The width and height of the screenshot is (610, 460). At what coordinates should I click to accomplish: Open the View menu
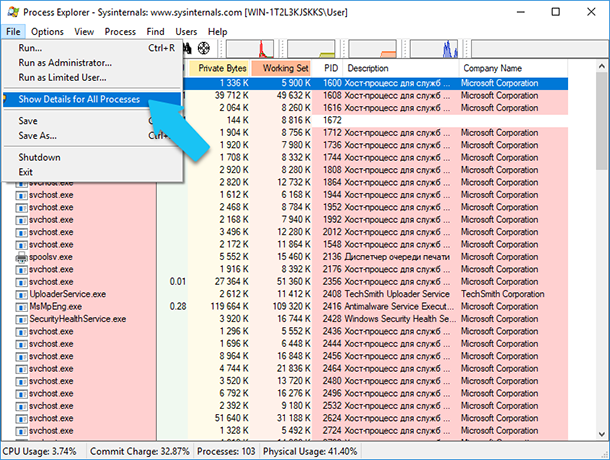click(x=84, y=32)
